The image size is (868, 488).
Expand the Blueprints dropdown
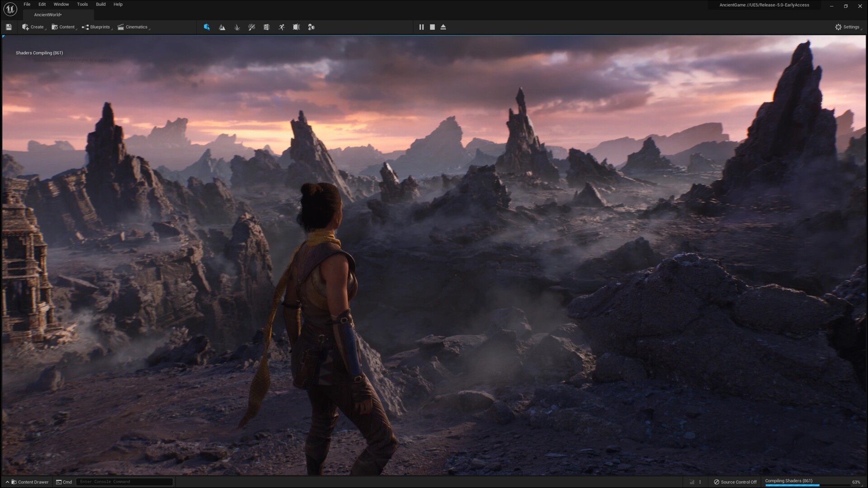tap(96, 27)
